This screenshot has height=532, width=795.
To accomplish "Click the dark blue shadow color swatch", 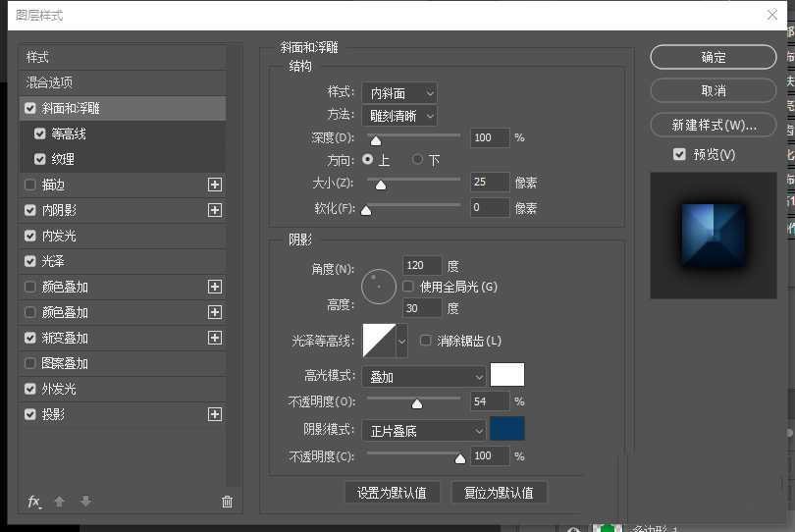I will (507, 429).
